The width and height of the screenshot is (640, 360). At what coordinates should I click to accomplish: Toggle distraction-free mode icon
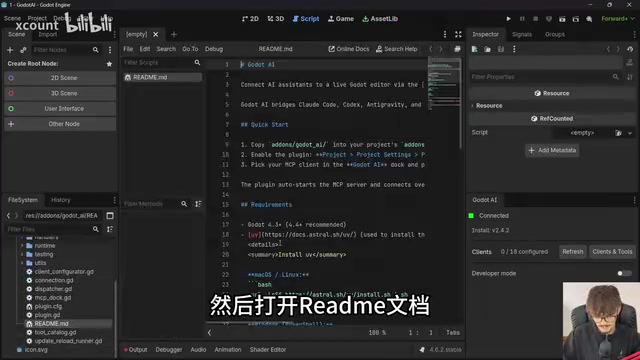tap(458, 34)
